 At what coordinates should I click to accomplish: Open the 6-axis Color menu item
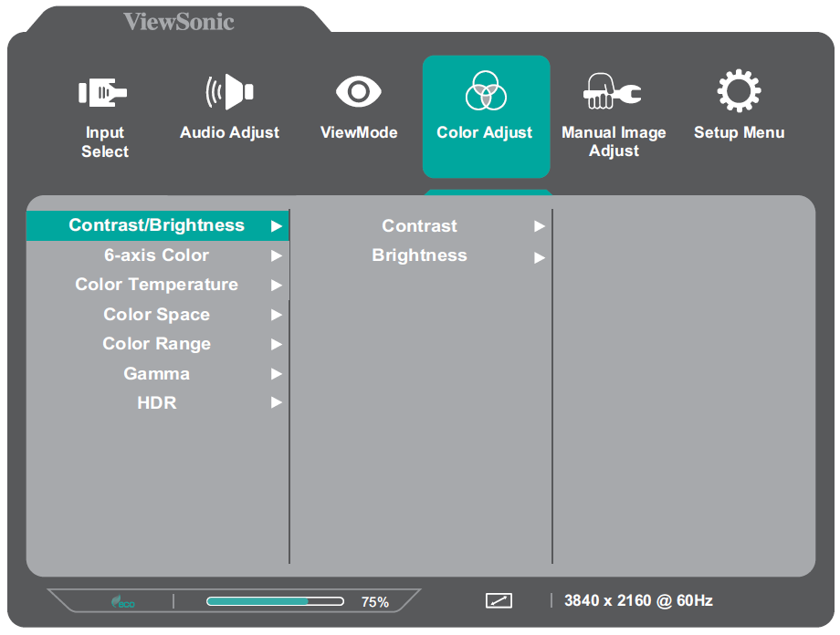(157, 255)
